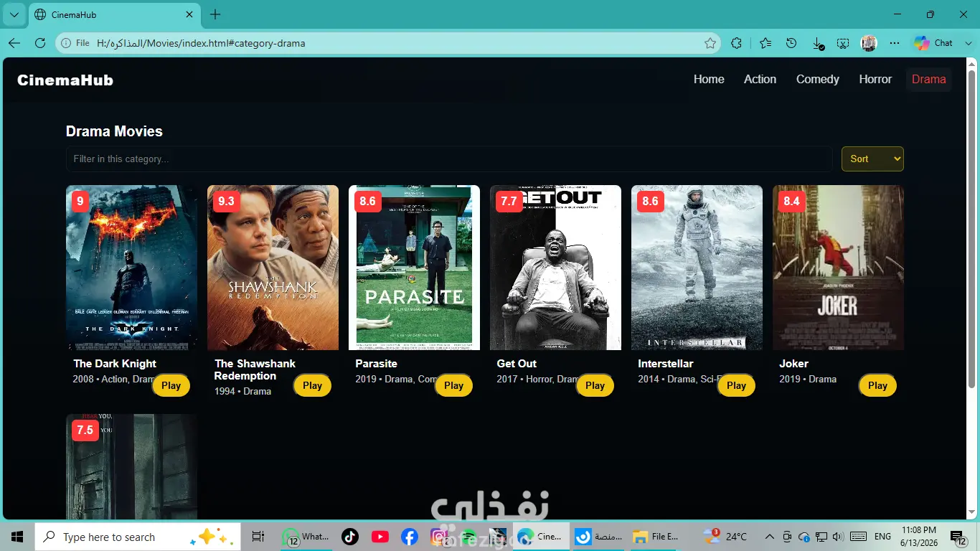This screenshot has width=980, height=551.
Task: Open the Parasite poster
Action: click(414, 268)
